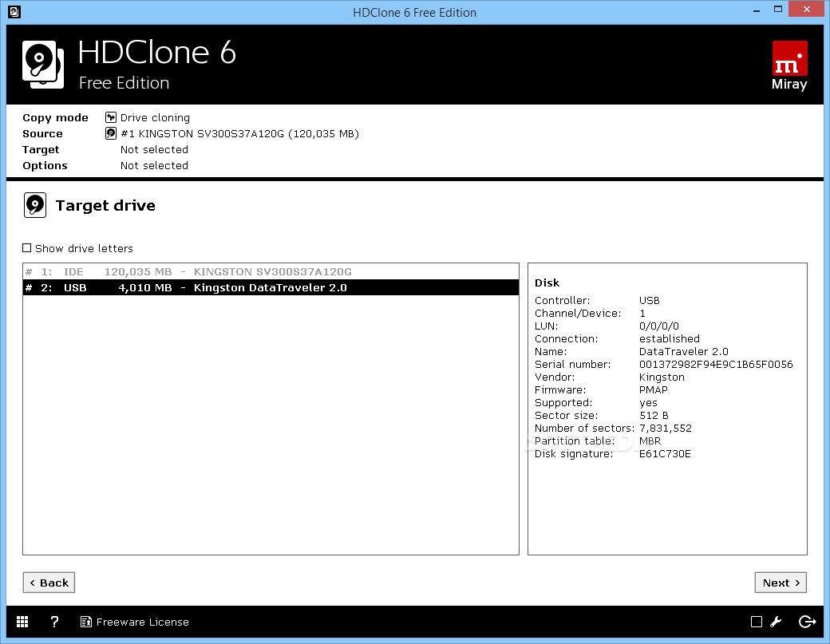Minimize the HDClone window

point(757,10)
